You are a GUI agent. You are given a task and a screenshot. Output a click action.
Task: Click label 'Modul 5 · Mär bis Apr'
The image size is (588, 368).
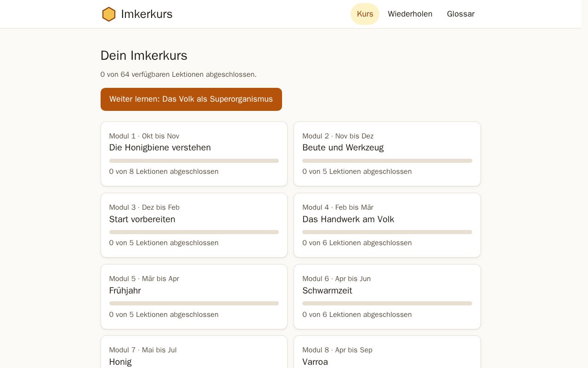pos(144,279)
